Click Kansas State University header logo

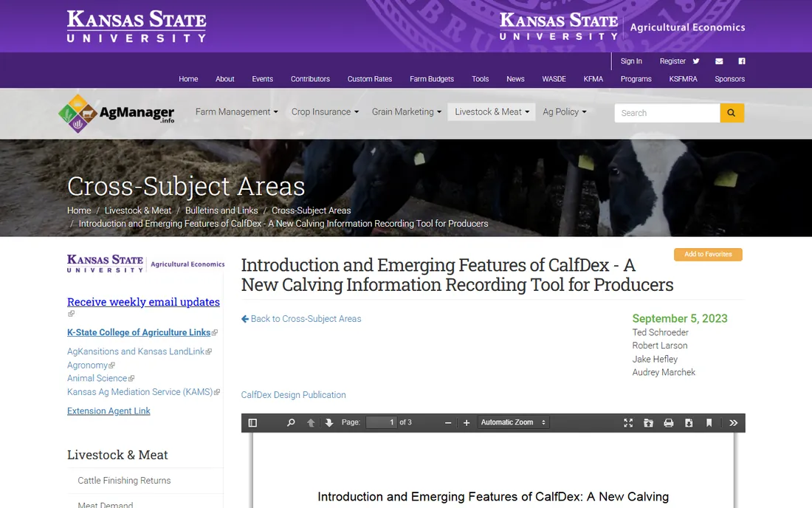pyautogui.click(x=137, y=26)
